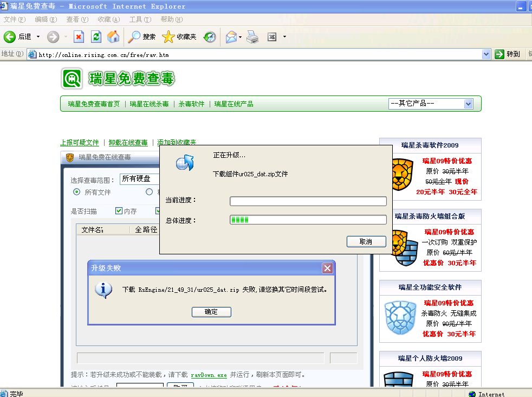This screenshot has width=532, height=397.
Task: Click 确定 in the 升级失败 dialog
Action: pos(211,312)
